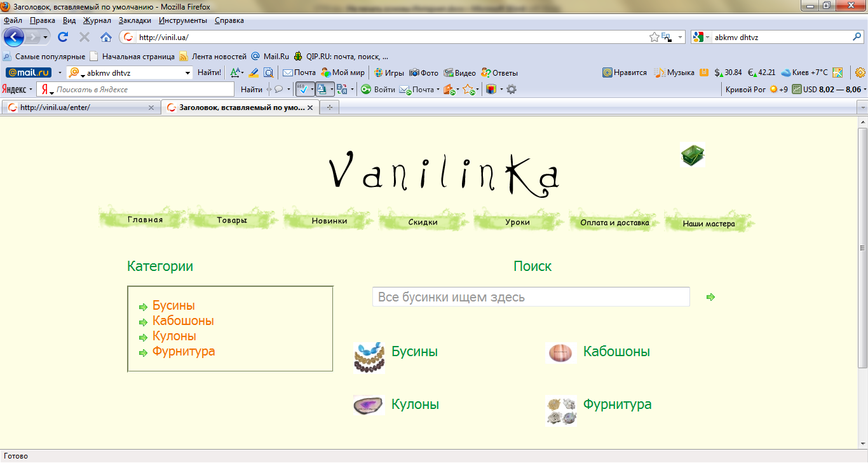Screen dimensions: 868x463
Task: Open Мой мир toolbar button
Action: (x=342, y=73)
